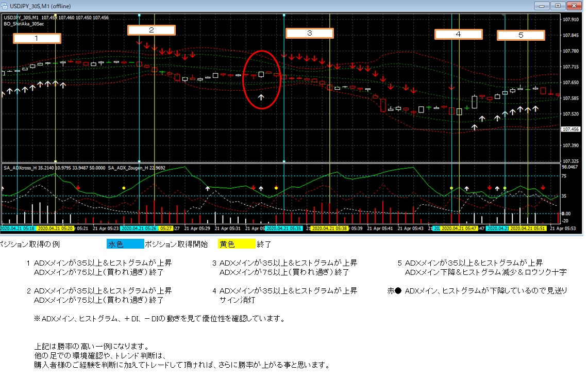Click the OHLC header "107.459 107.460 107.450 107.456"
Image resolution: width=588 pixels, height=376 pixels.
coord(75,18)
